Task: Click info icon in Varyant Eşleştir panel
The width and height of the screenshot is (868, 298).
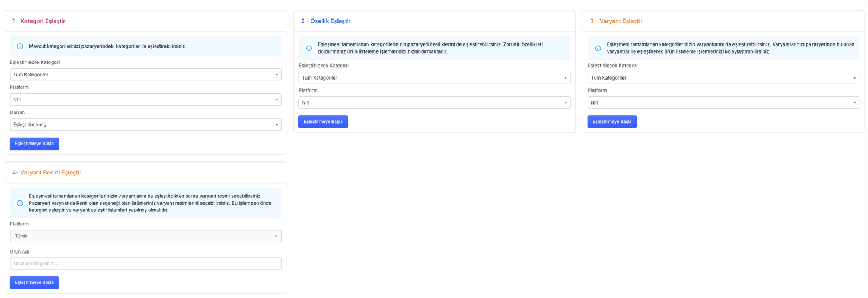Action: coord(598,48)
